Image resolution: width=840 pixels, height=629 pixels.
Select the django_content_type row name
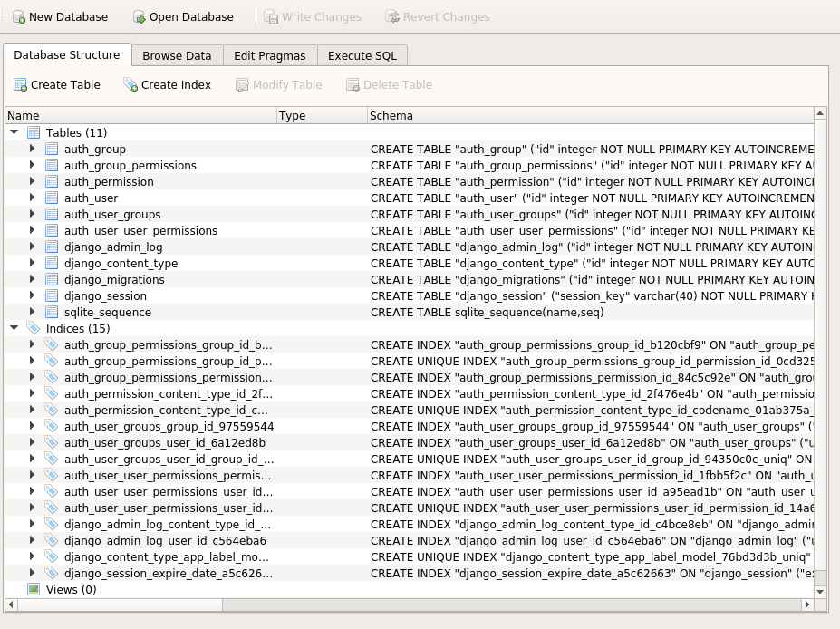[121, 264]
